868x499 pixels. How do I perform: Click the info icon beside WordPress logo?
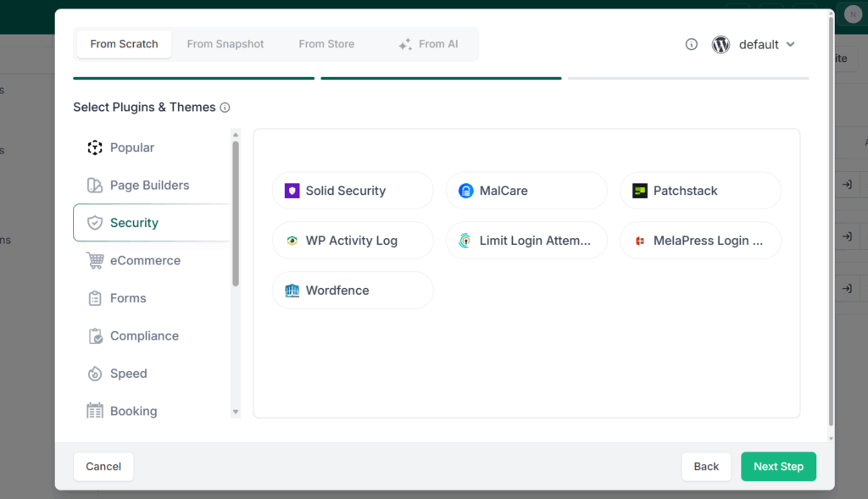click(692, 44)
